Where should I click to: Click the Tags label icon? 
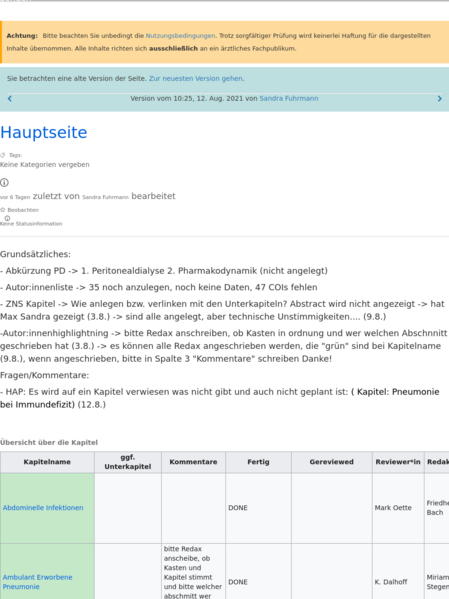pos(3,155)
